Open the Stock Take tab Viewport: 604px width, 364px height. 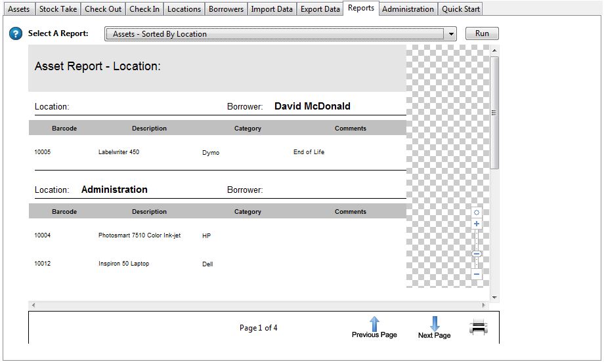tap(58, 9)
